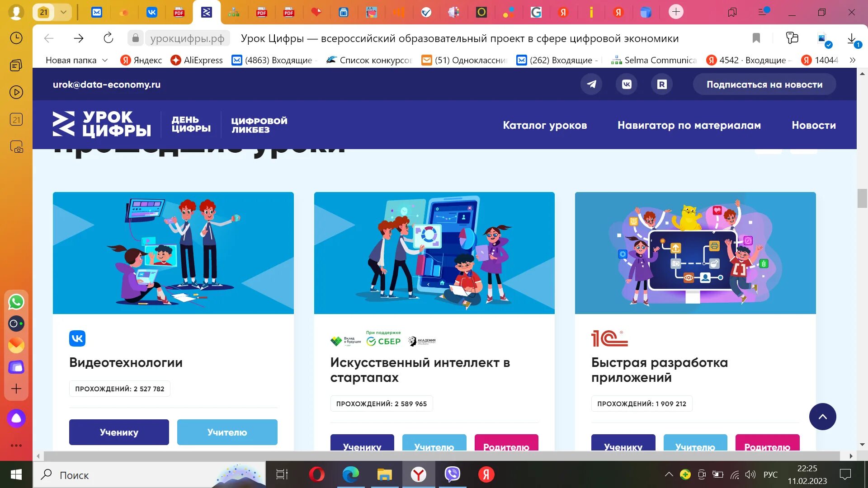
Task: Open downloads arrow icon in browser toolbar
Action: pos(852,38)
